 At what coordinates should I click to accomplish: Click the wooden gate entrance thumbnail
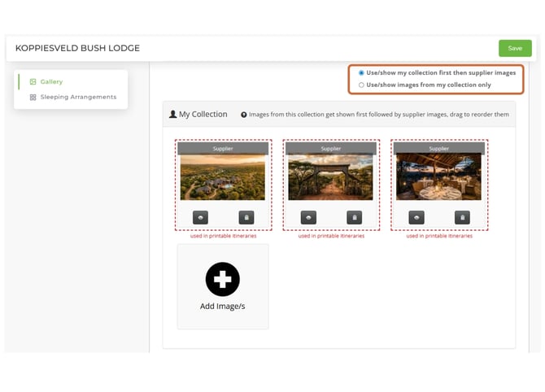click(x=330, y=177)
